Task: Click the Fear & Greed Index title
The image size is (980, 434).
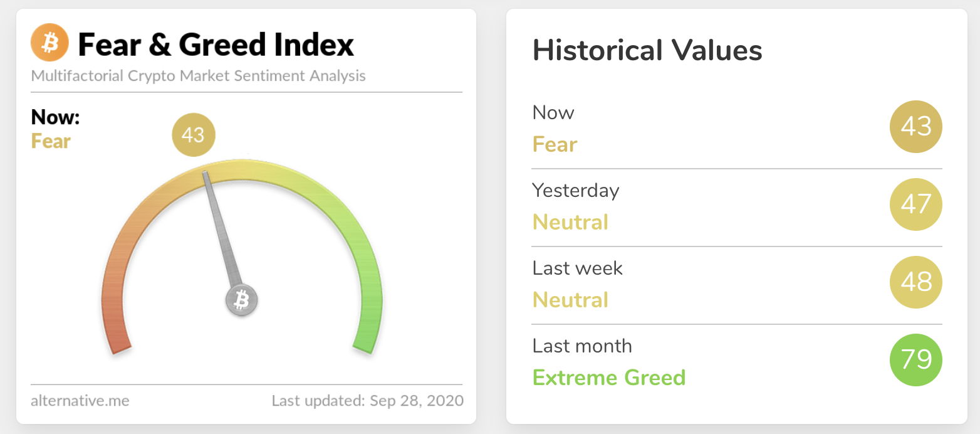Action: (x=216, y=45)
